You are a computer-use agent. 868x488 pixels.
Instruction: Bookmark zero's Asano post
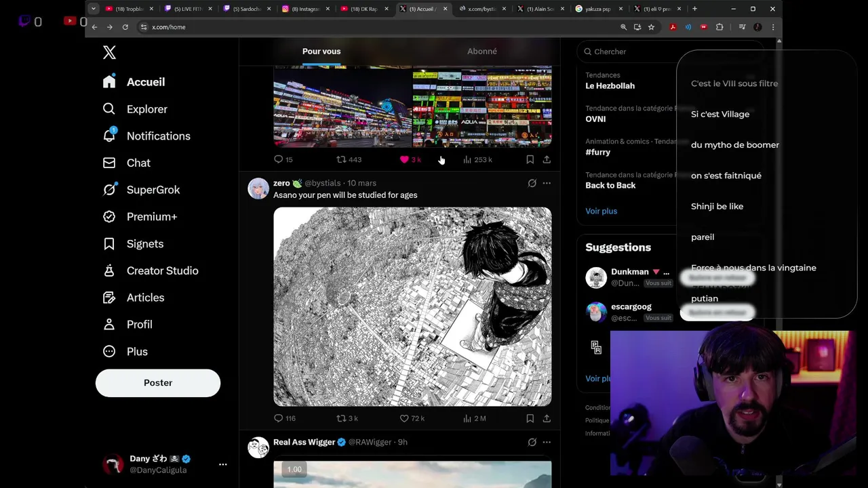click(x=530, y=418)
